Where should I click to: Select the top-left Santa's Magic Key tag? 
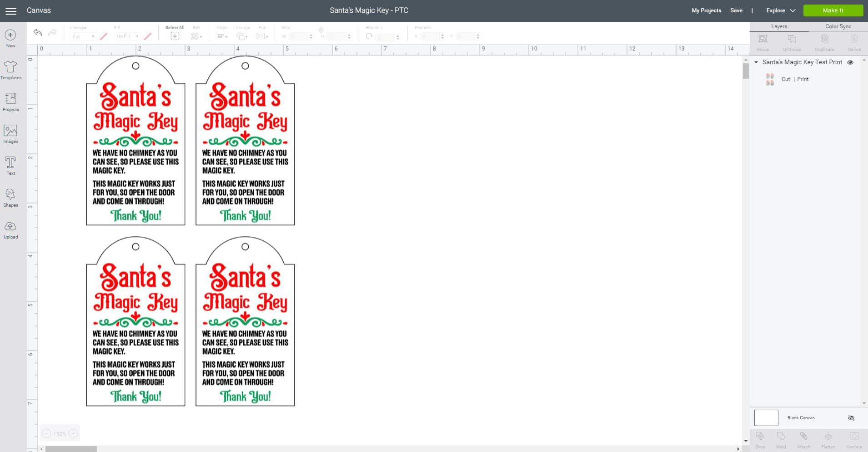[x=135, y=141]
